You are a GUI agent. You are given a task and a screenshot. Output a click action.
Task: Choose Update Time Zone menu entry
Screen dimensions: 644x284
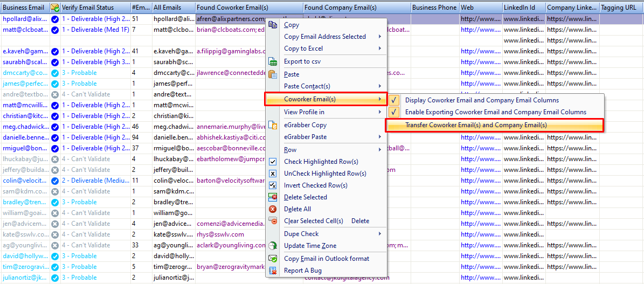310,246
